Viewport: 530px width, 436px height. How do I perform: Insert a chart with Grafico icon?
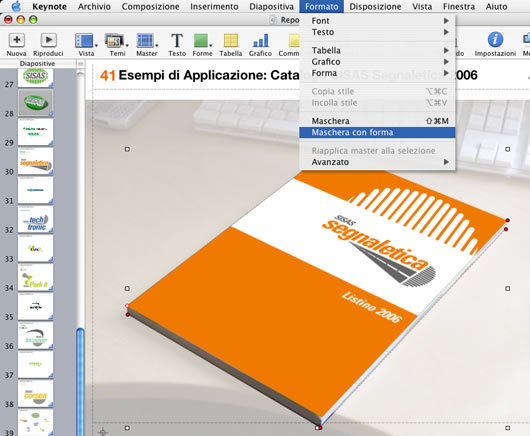coord(260,41)
